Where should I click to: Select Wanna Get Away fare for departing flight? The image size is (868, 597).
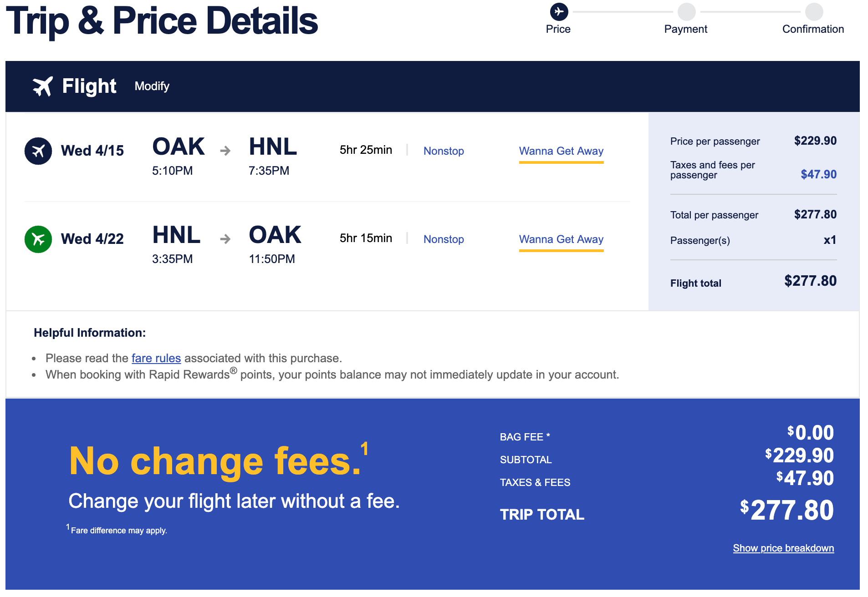coord(561,151)
